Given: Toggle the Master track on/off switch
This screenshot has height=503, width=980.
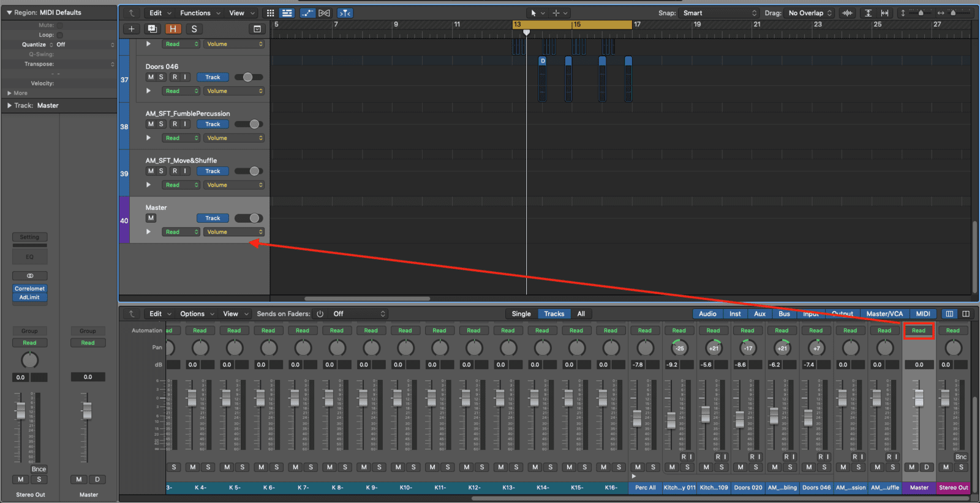Looking at the screenshot, I should [x=249, y=218].
